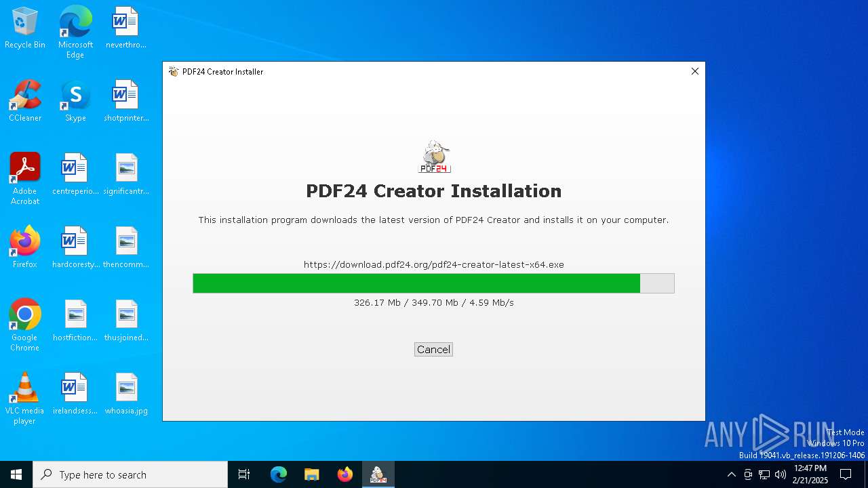Open volume control tray icon
This screenshot has width=868, height=488.
click(781, 474)
